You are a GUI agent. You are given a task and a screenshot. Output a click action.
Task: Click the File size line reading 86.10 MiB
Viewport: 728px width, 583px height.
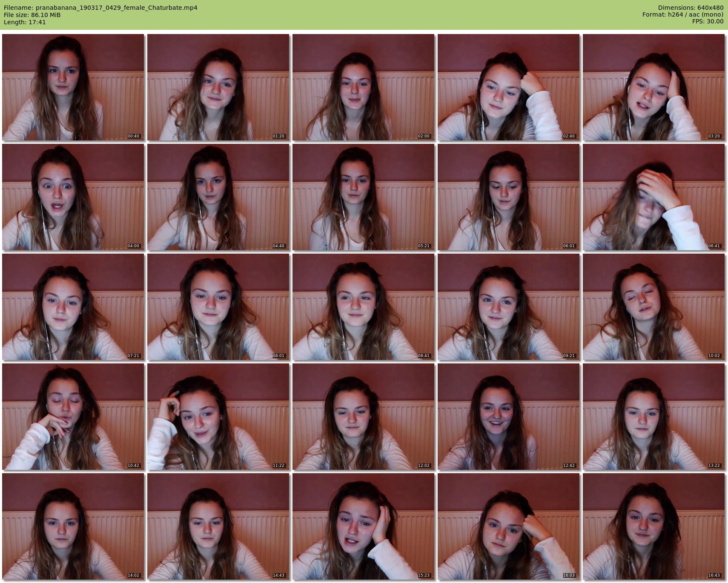click(x=32, y=15)
